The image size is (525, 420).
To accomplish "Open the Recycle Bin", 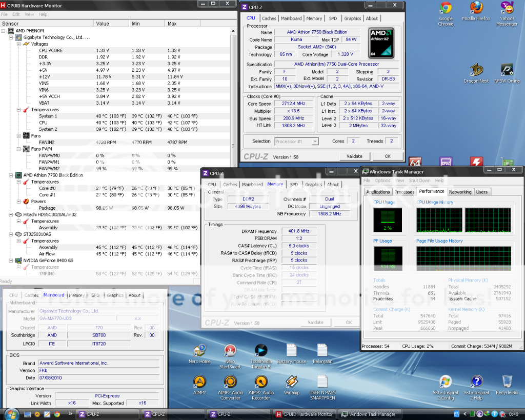I will 507,385.
